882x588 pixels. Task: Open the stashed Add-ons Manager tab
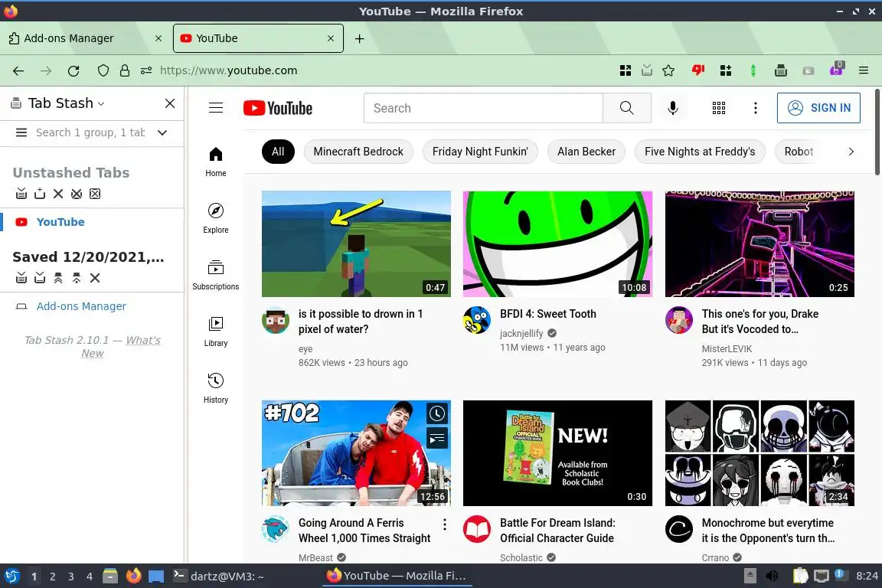[82, 307]
